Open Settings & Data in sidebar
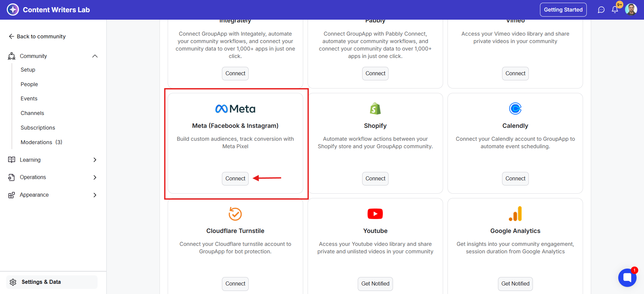This screenshot has width=644, height=294. click(x=52, y=282)
